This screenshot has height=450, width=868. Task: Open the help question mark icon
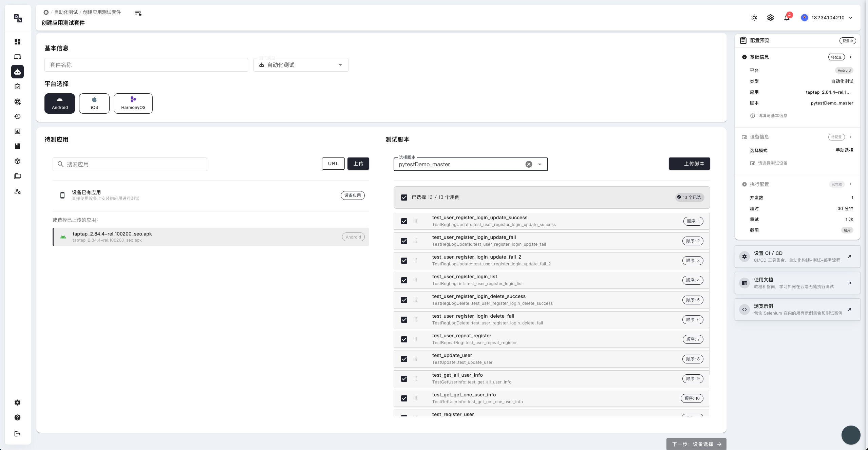(x=18, y=417)
